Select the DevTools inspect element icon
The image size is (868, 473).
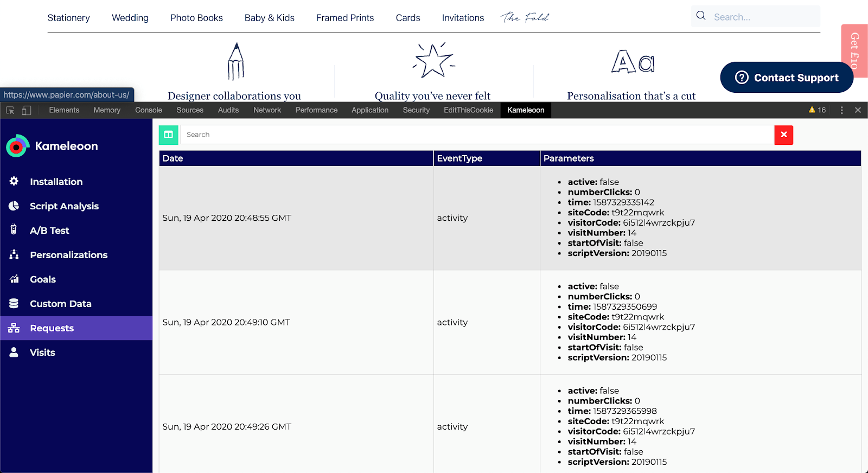(x=10, y=110)
